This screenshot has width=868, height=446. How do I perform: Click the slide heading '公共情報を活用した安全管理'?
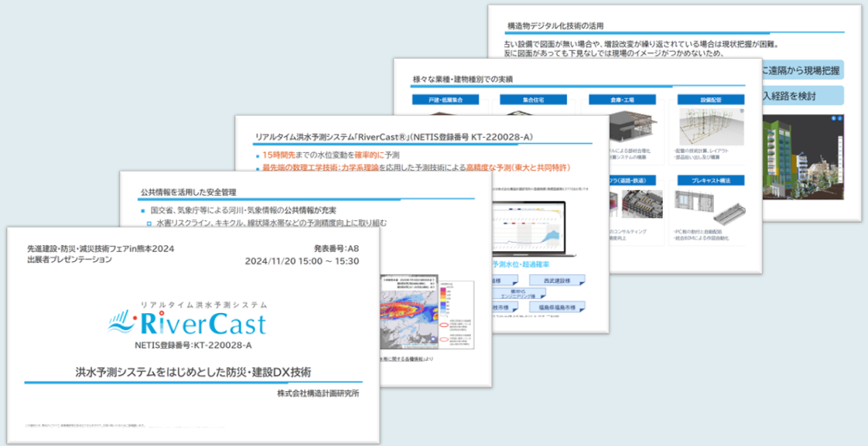click(x=189, y=192)
